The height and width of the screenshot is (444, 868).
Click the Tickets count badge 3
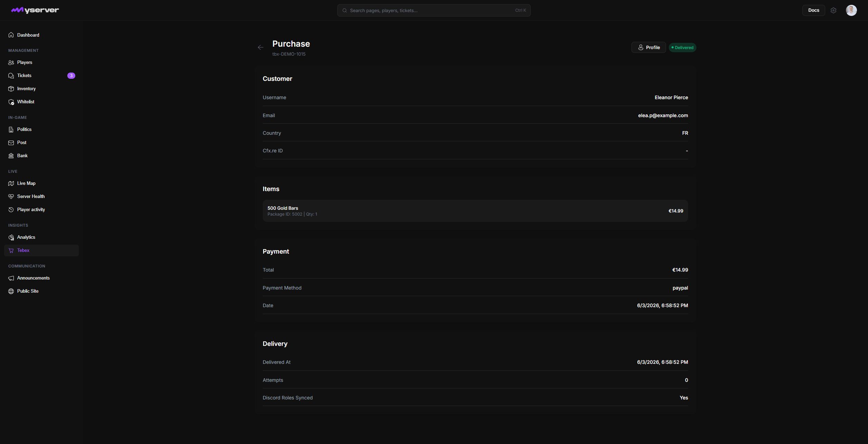[x=71, y=76]
